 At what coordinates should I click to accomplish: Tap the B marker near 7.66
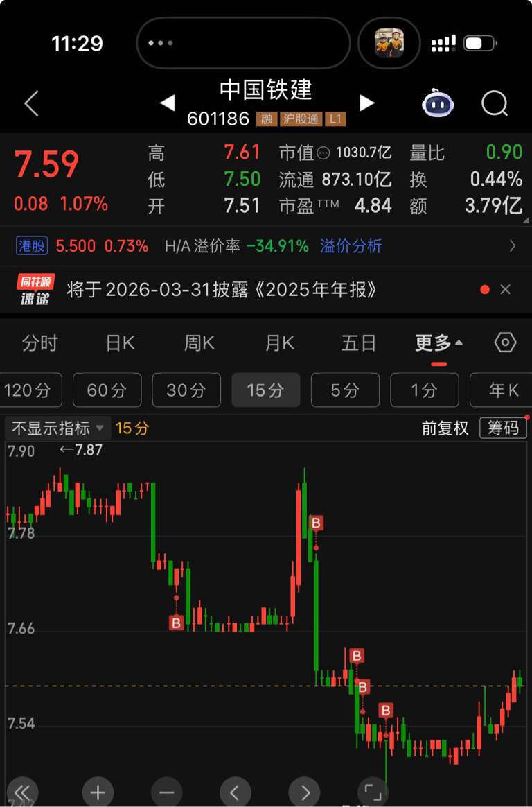[x=177, y=623]
